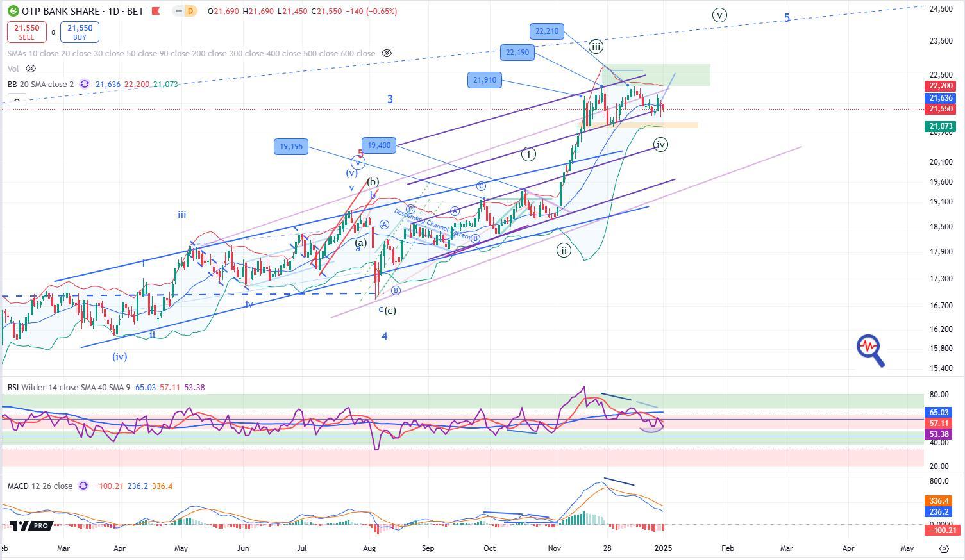Click the Nov label on time axis
This screenshot has width=965, height=560.
(553, 548)
